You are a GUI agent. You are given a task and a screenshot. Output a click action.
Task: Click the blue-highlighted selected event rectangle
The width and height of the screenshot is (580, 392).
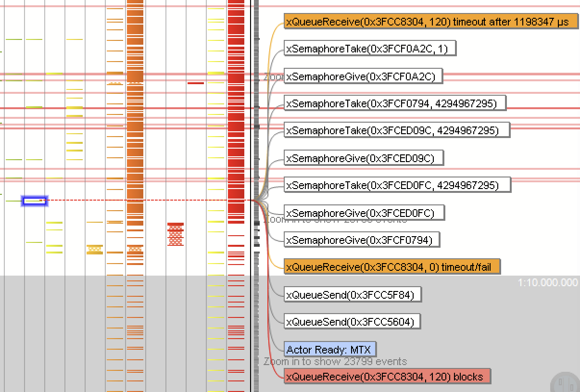[35, 201]
